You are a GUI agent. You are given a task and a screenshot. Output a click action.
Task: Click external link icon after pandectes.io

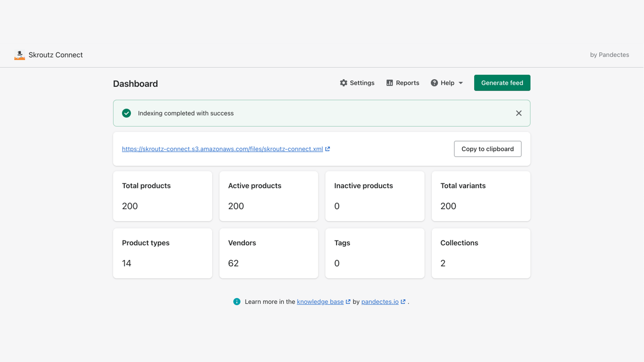point(403,302)
